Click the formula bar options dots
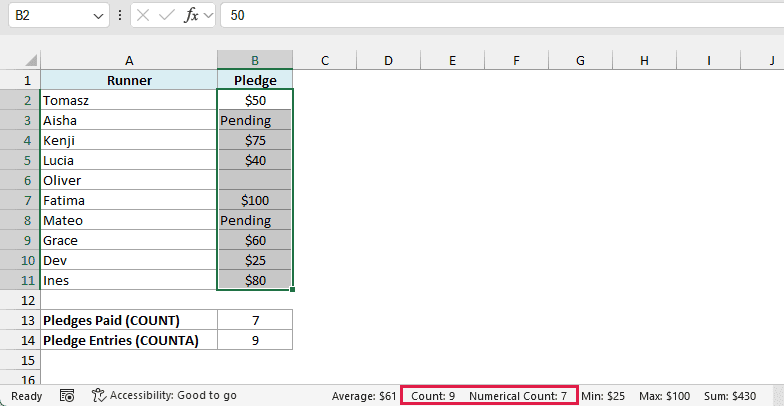The width and height of the screenshot is (784, 406). (120, 16)
